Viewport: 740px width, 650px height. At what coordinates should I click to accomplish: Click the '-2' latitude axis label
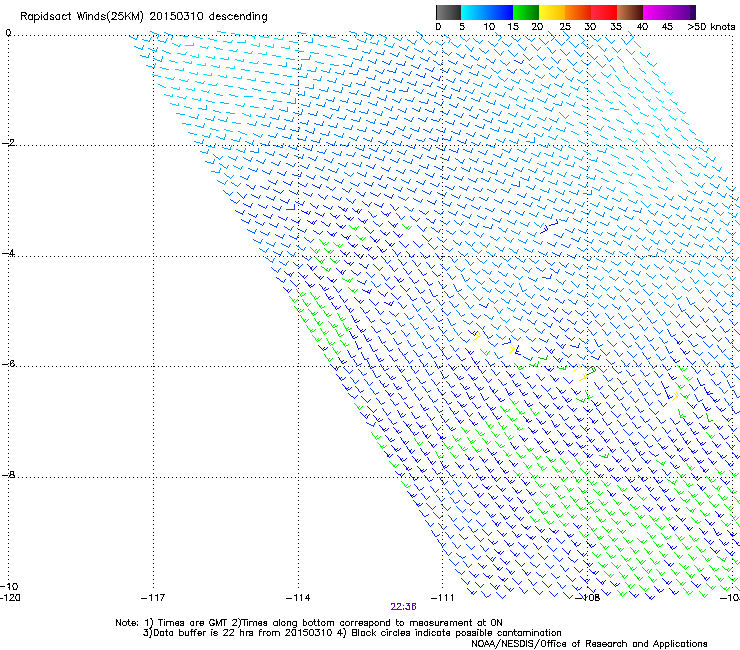(8, 143)
